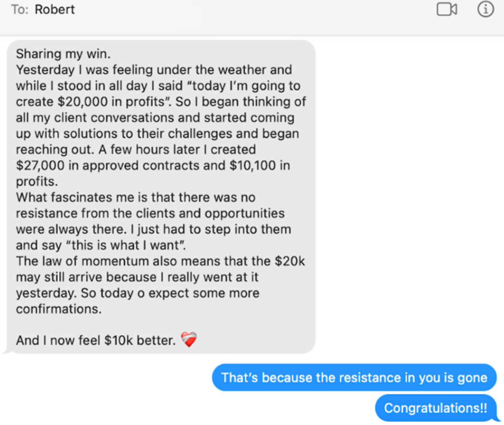Start a FaceTime video call with Robert
Image resolution: width=504 pixels, height=425 pixels.
tap(447, 9)
